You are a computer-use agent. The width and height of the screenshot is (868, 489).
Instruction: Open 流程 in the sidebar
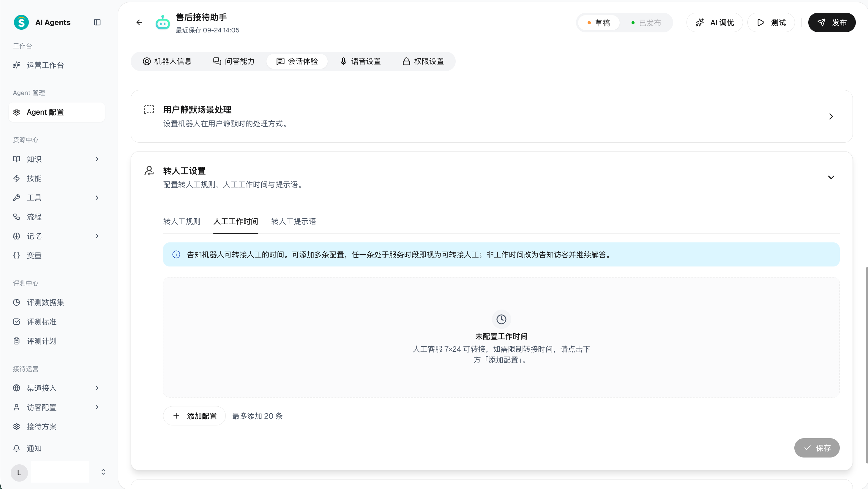(x=57, y=217)
